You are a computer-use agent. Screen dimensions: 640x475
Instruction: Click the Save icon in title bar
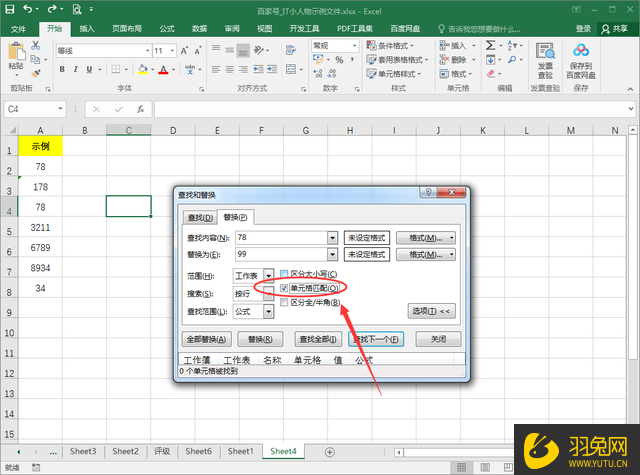pos(9,9)
